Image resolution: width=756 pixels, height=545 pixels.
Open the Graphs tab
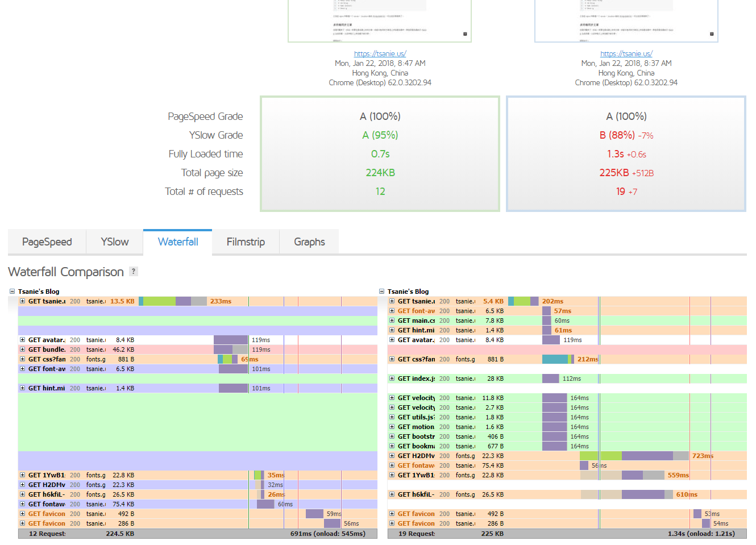coord(310,242)
